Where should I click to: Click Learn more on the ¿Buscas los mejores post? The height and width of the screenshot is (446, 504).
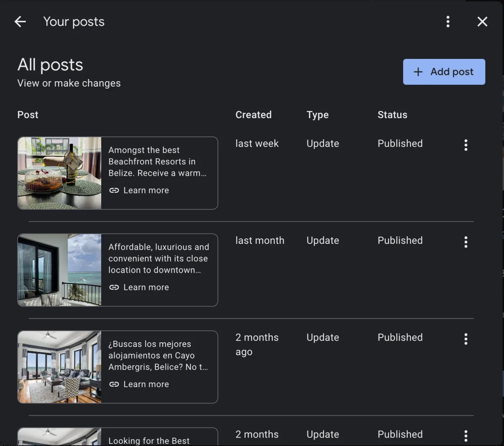146,385
